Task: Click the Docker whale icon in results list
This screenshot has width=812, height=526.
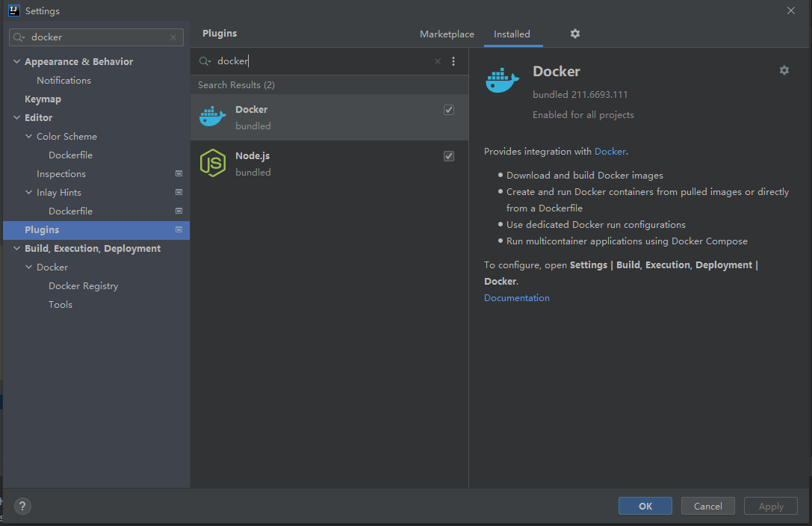Action: pos(212,117)
